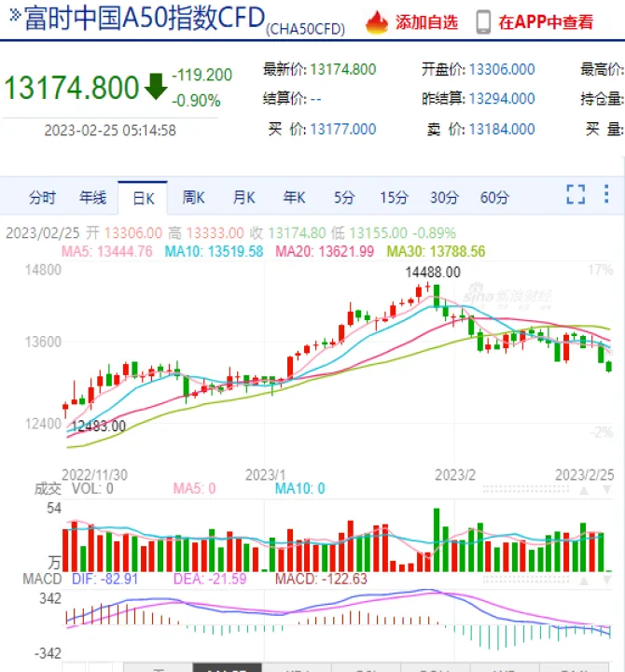Click the 昨结算 value 13294.000
Screen dimensions: 625x672
click(x=502, y=99)
